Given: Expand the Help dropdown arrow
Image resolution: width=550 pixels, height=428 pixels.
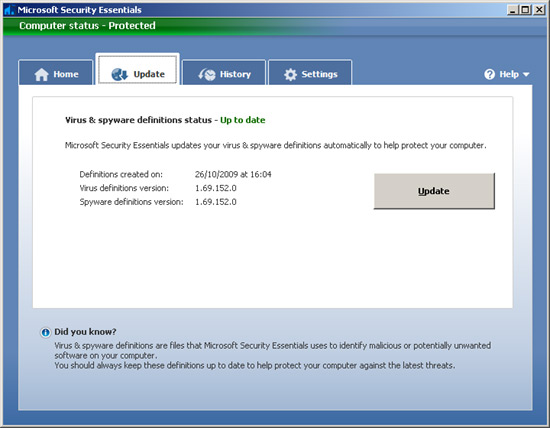Looking at the screenshot, I should pyautogui.click(x=526, y=74).
